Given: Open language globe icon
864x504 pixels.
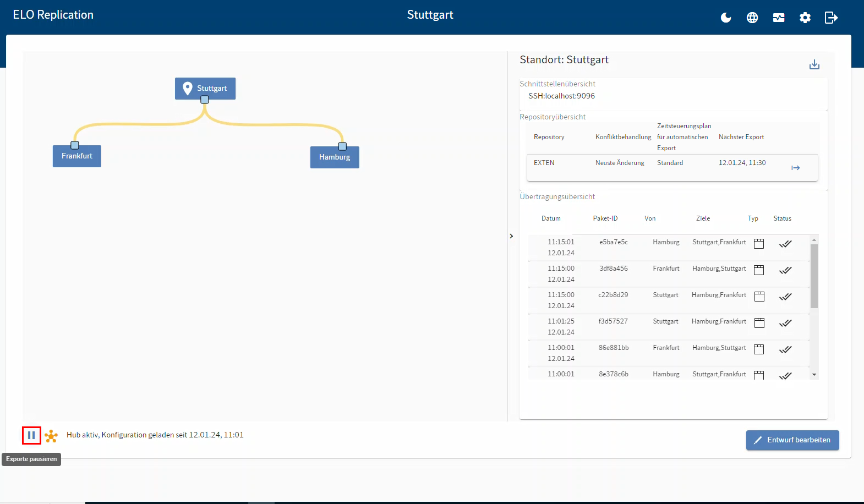Looking at the screenshot, I should click(x=752, y=18).
